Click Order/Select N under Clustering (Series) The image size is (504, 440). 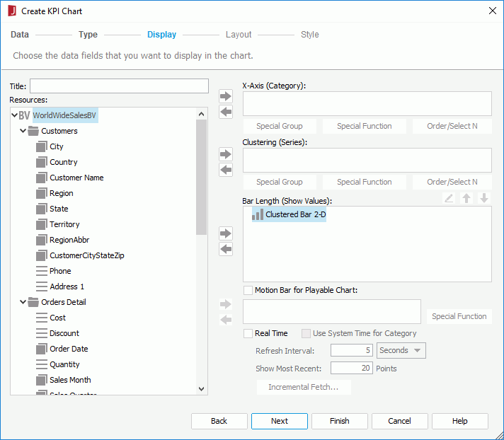tap(452, 182)
